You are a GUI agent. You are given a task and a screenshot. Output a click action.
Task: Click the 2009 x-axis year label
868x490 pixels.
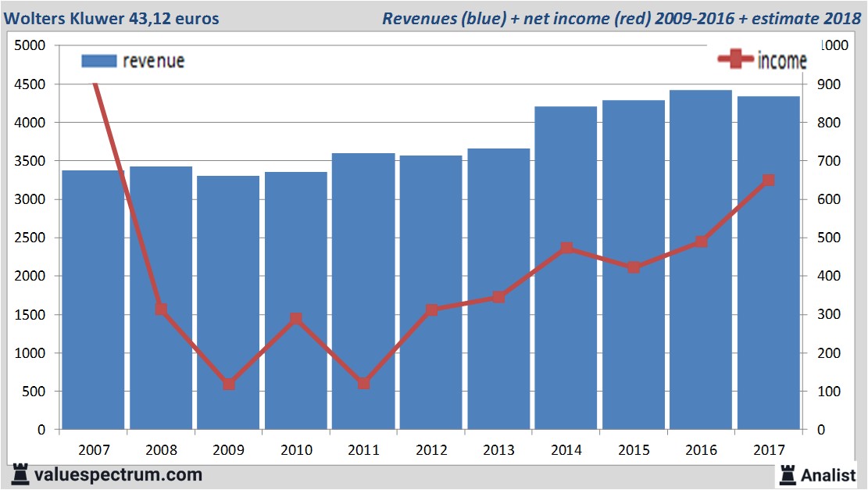[x=229, y=449]
